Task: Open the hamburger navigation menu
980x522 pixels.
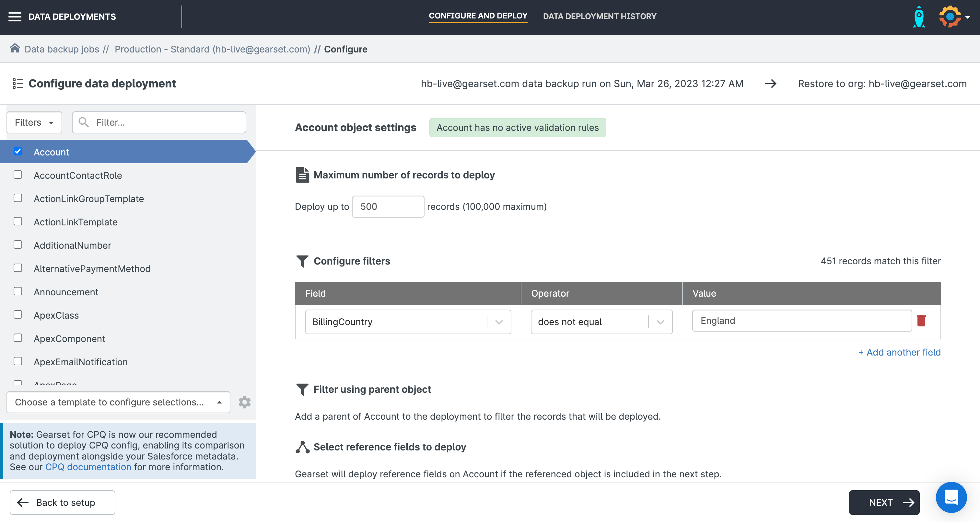Action: (15, 17)
